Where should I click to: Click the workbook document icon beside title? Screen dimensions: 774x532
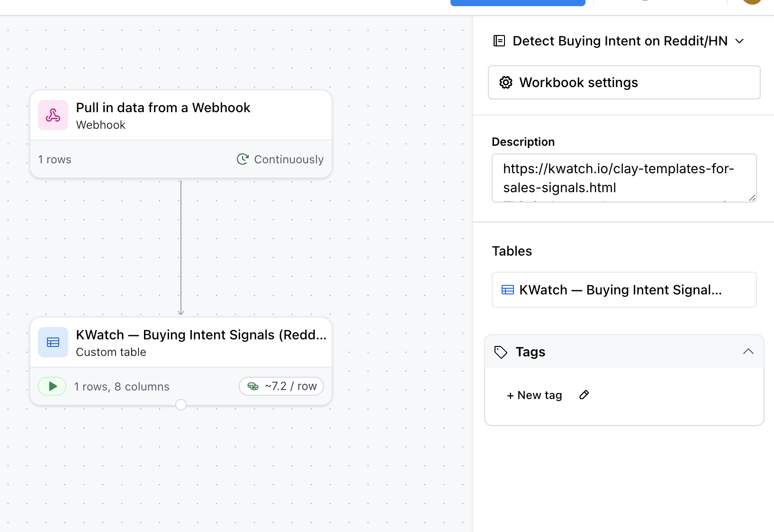coord(499,41)
